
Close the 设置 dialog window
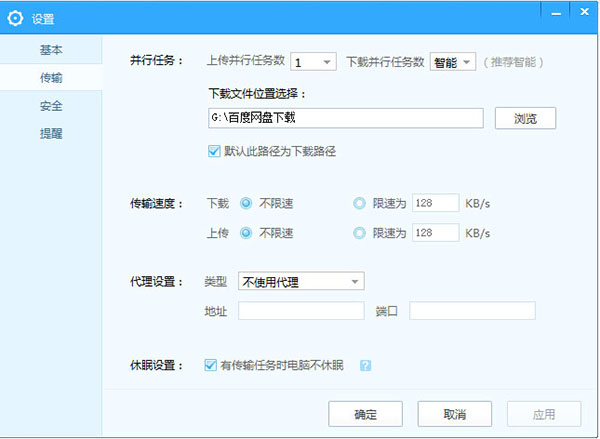[583, 10]
